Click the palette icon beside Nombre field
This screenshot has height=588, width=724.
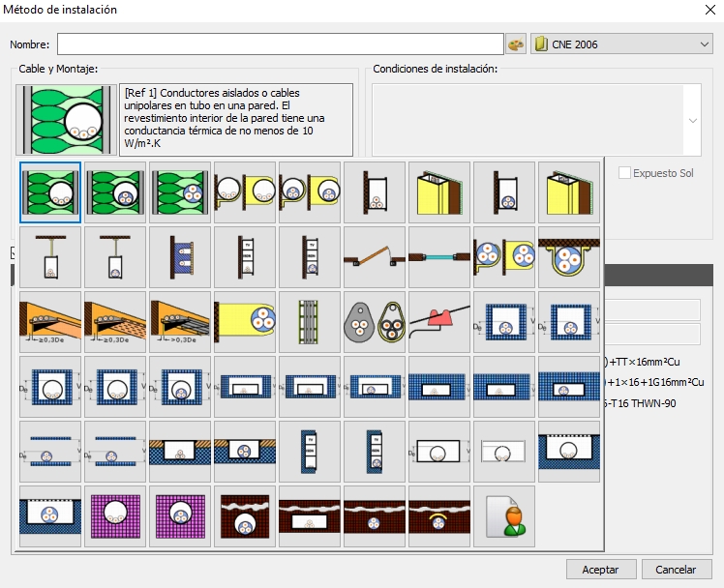click(x=516, y=44)
